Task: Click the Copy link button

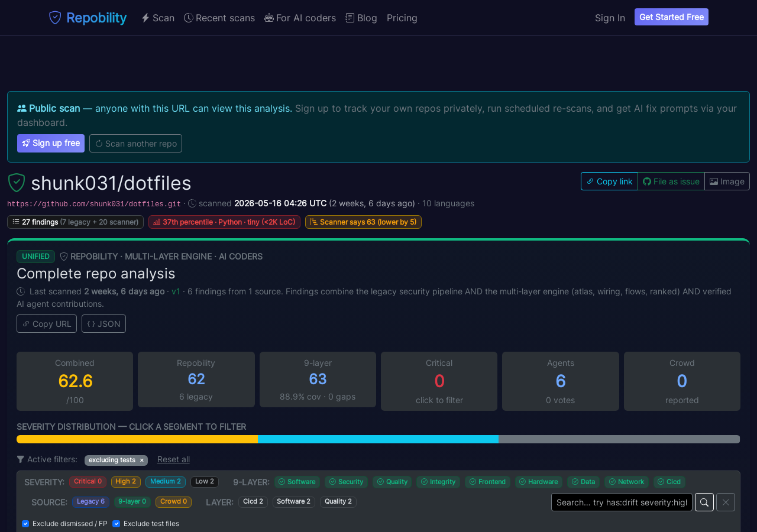Action: [609, 181]
